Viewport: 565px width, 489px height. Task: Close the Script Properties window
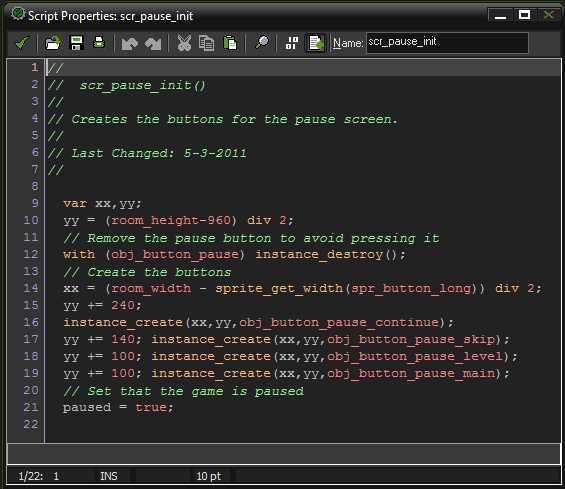548,15
